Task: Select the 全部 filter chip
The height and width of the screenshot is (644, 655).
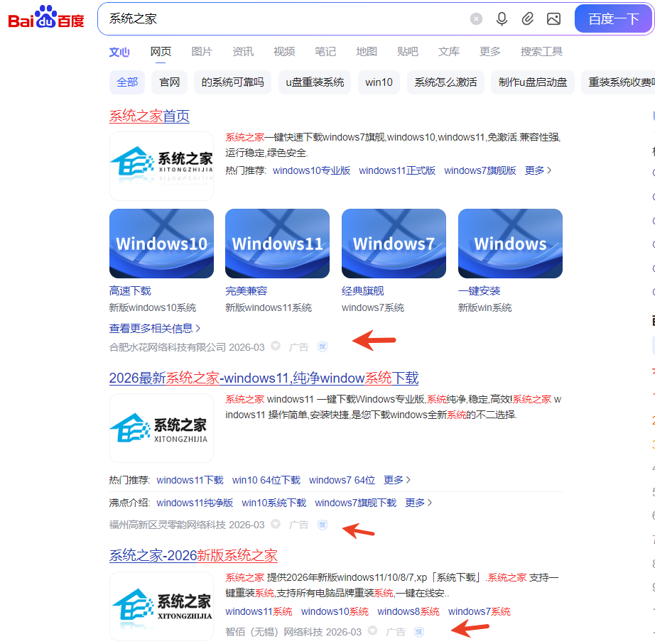Action: 127,82
